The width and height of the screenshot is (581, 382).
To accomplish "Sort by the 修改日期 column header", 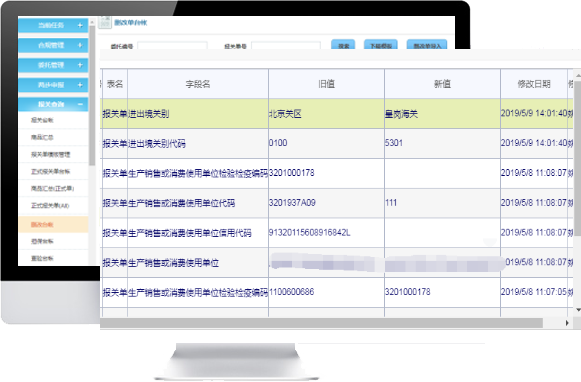I will [x=534, y=84].
